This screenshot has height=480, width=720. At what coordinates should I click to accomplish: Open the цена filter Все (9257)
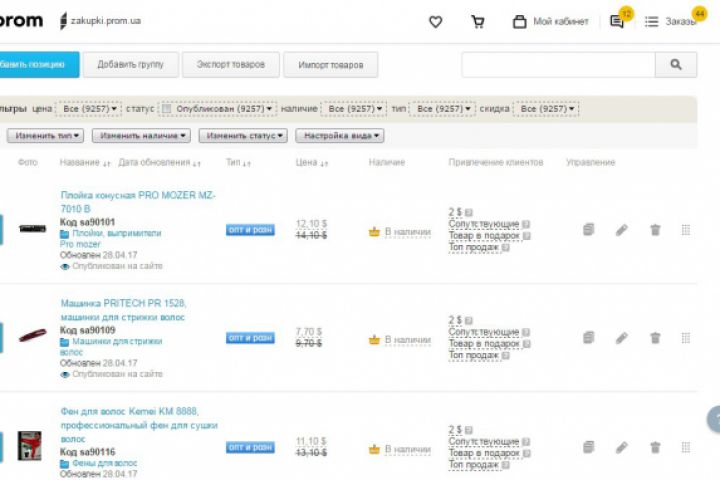click(x=89, y=109)
